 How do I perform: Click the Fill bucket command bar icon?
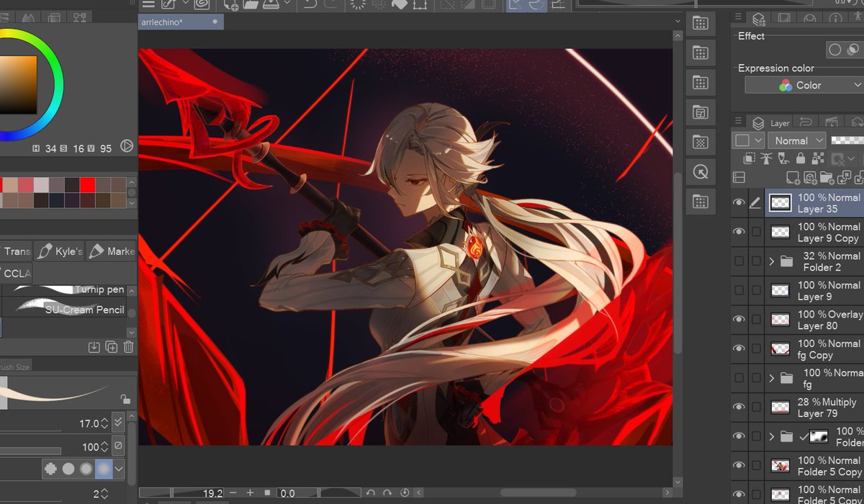coord(399,4)
